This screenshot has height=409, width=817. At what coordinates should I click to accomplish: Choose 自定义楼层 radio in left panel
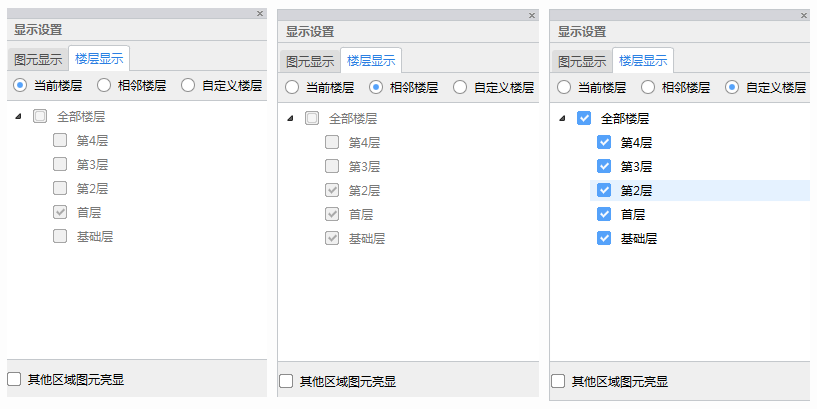pos(188,85)
